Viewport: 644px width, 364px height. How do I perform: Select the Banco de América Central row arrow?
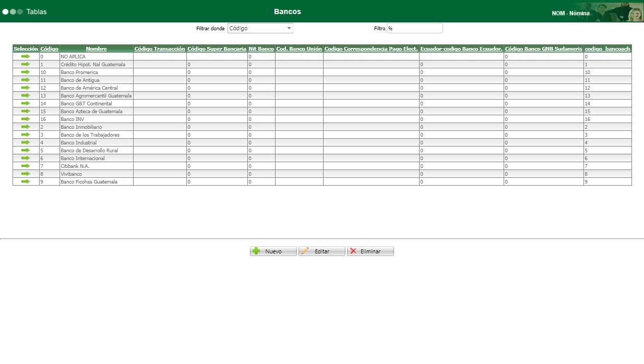(x=26, y=88)
